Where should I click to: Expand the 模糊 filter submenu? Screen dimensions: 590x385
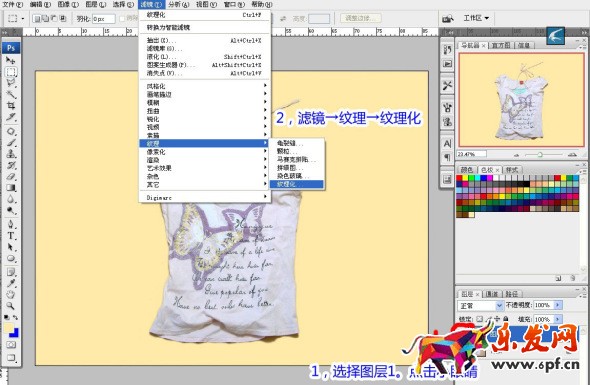click(x=205, y=102)
